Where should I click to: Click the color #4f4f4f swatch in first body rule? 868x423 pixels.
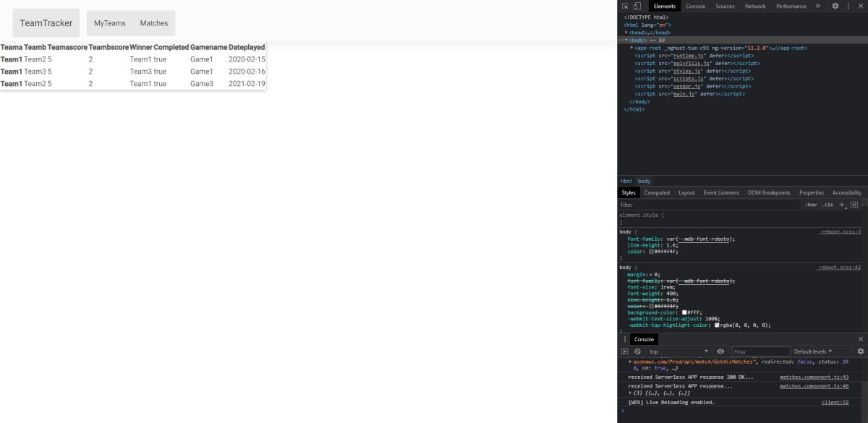[651, 251]
